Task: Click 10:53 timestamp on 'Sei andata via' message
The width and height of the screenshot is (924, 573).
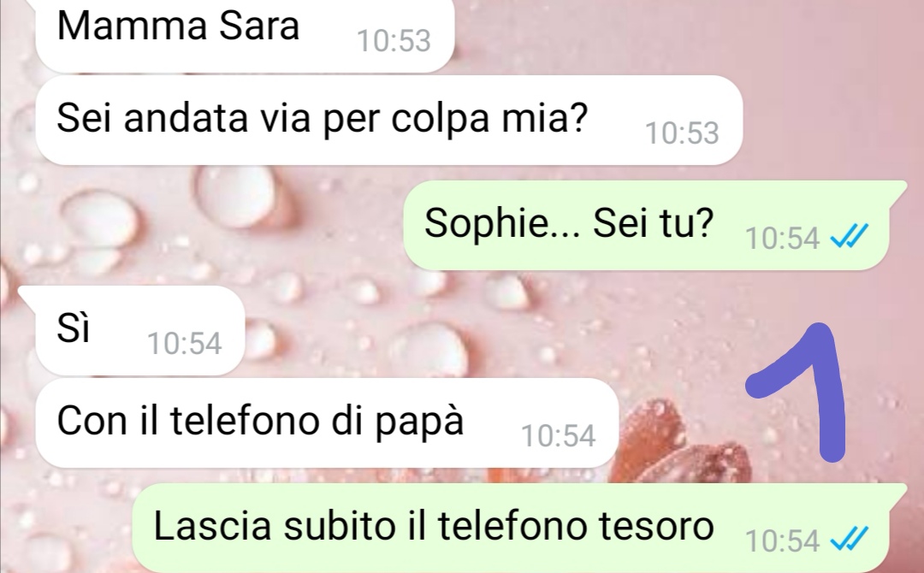Action: point(682,133)
